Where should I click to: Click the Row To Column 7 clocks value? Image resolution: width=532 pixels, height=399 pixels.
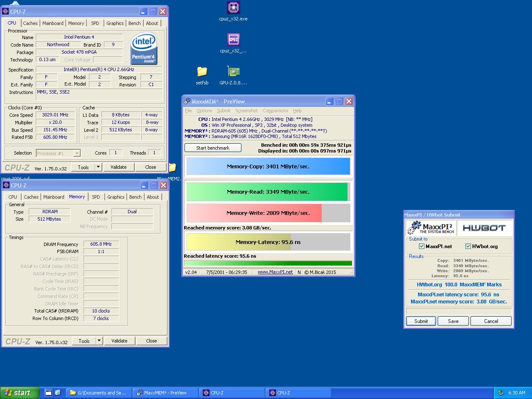point(101,318)
